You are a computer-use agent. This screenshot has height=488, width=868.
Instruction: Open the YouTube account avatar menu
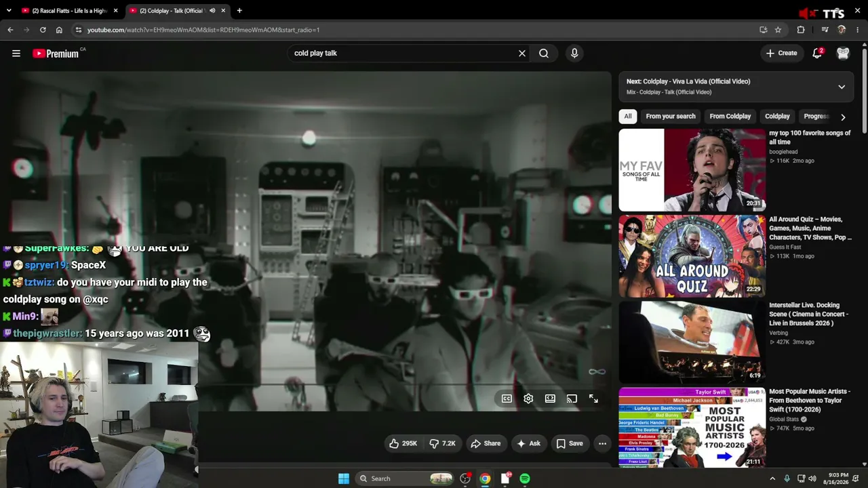(843, 53)
